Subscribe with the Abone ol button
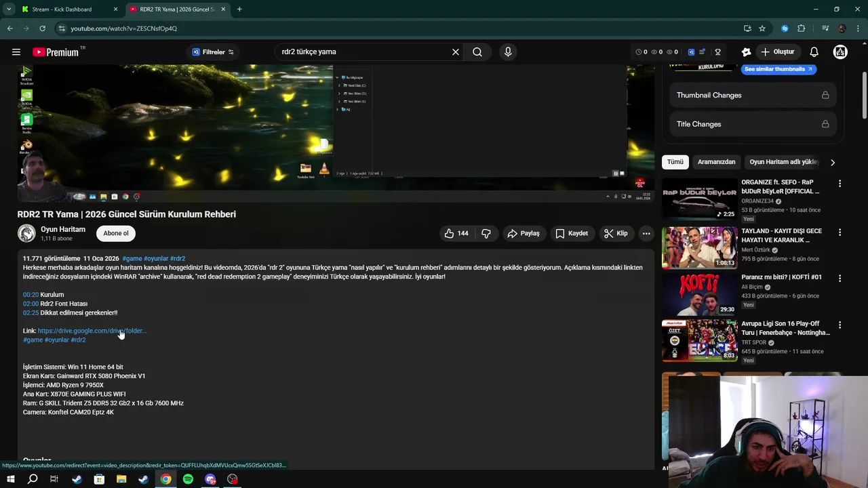Image resolution: width=868 pixels, height=488 pixels. [x=115, y=233]
